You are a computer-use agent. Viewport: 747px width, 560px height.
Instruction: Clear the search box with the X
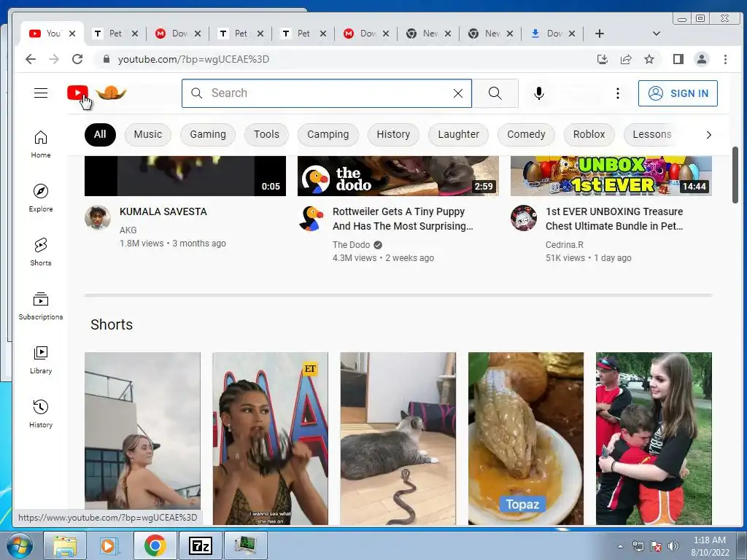point(458,93)
